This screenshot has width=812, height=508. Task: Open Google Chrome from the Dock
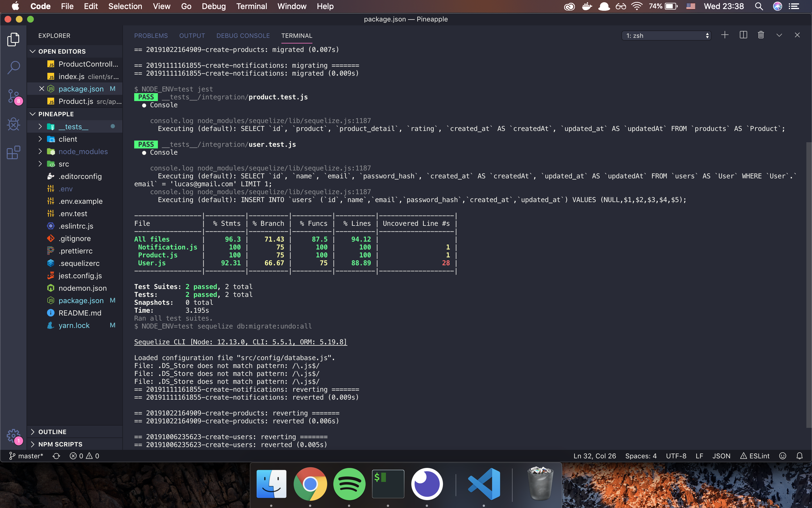(310, 484)
